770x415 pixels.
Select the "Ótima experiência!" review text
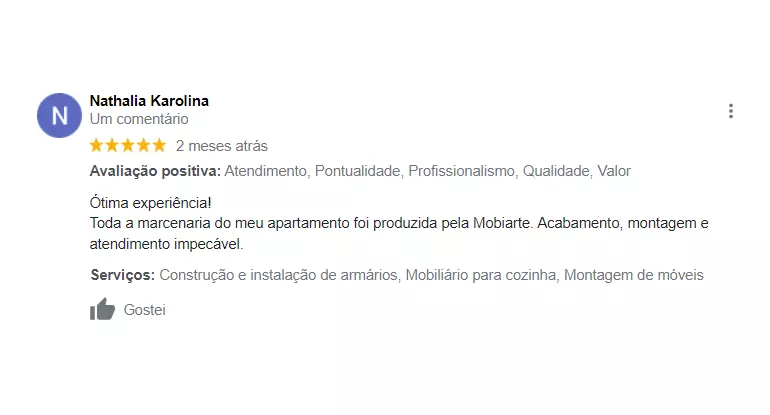coord(151,202)
